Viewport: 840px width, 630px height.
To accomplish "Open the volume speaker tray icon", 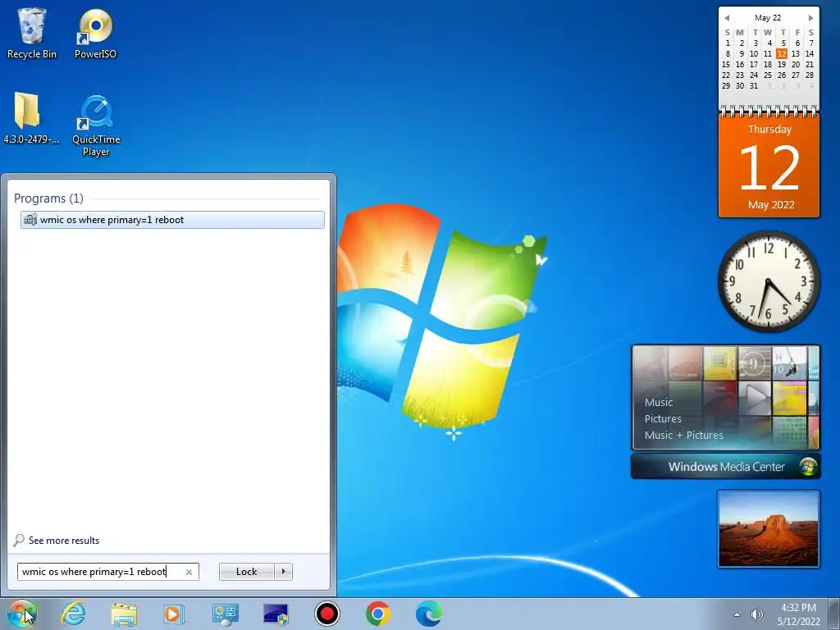I will (756, 614).
